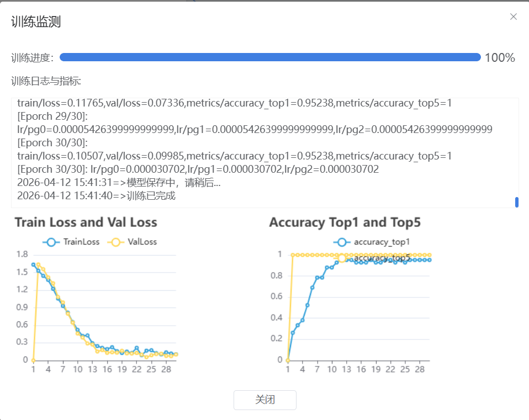Toggle the ValLoss legend series
This screenshot has height=420, width=529.
[x=135, y=242]
